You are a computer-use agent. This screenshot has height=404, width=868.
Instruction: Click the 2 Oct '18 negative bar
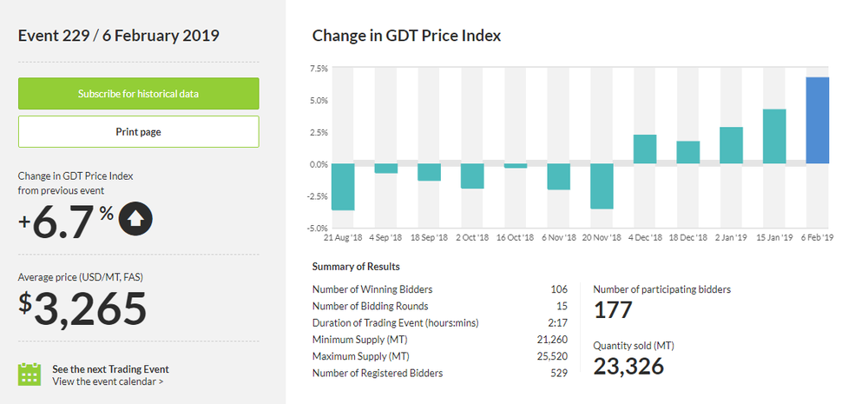(472, 176)
